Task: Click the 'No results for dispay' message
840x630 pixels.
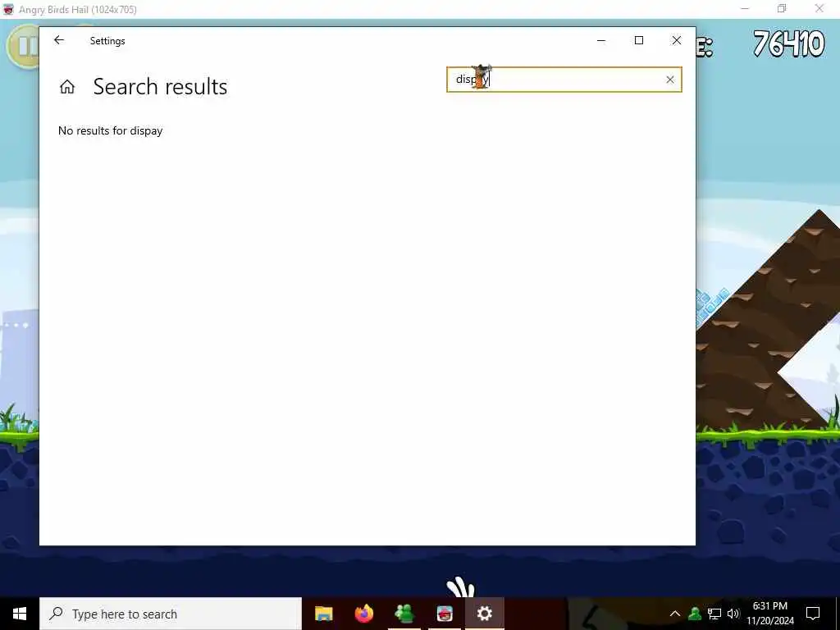Action: tap(111, 130)
